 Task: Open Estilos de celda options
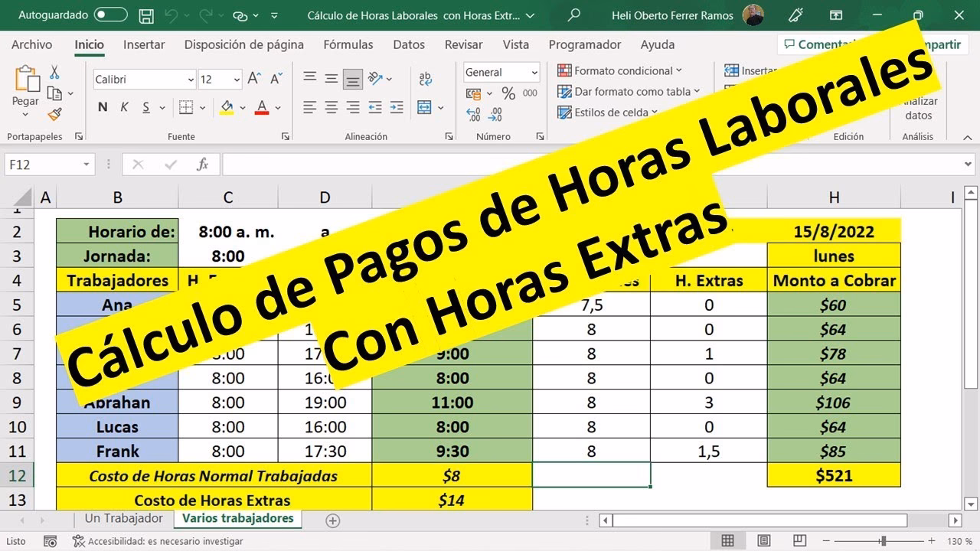coord(607,112)
